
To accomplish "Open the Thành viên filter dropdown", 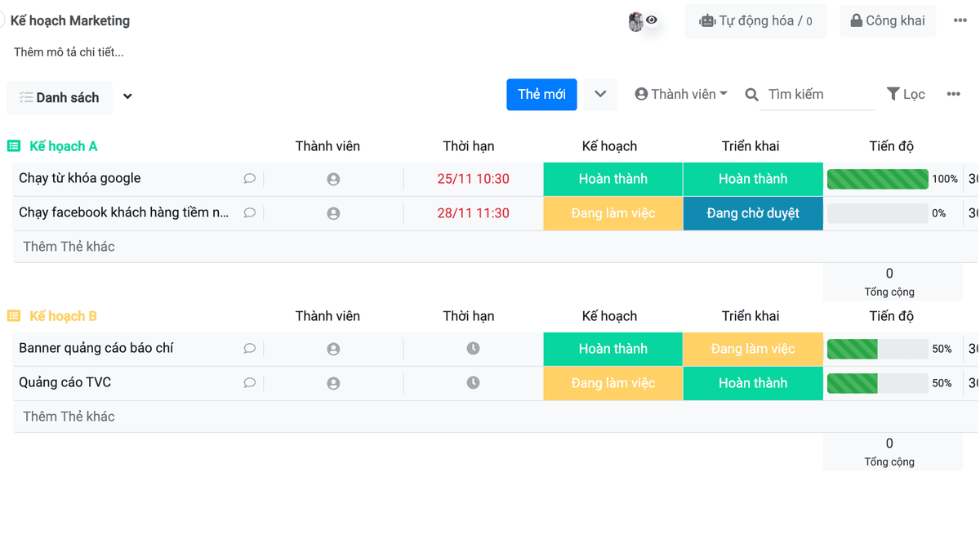I will 681,95.
